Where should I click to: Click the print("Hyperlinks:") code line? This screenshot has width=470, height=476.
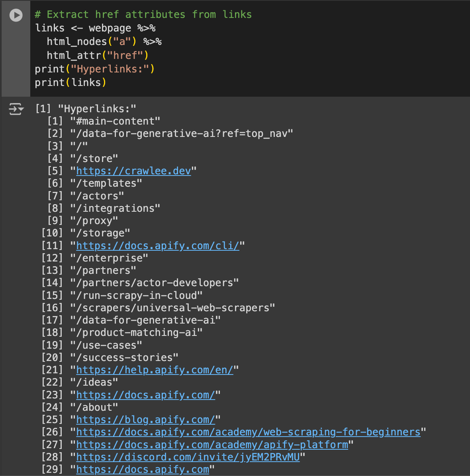[x=95, y=69]
